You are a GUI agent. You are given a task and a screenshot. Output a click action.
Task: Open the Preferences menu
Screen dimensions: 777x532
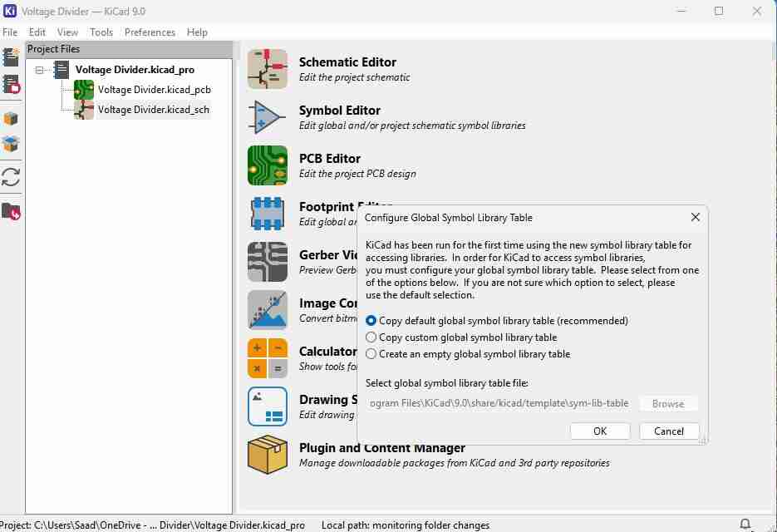(x=150, y=32)
